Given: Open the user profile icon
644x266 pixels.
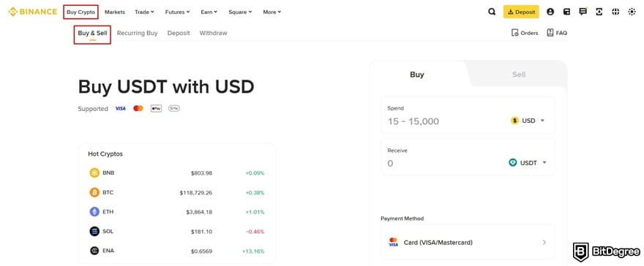Looking at the screenshot, I should [x=550, y=12].
